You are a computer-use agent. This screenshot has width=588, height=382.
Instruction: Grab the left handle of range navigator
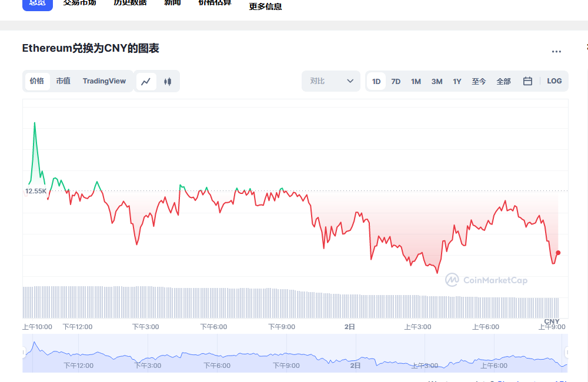pos(24,353)
